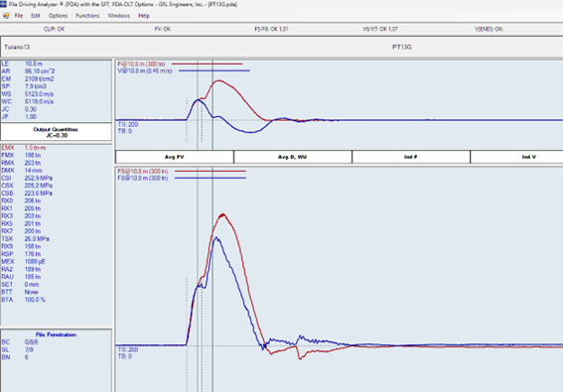Click the LE pile length value field
The image size is (563, 392).
tap(34, 64)
